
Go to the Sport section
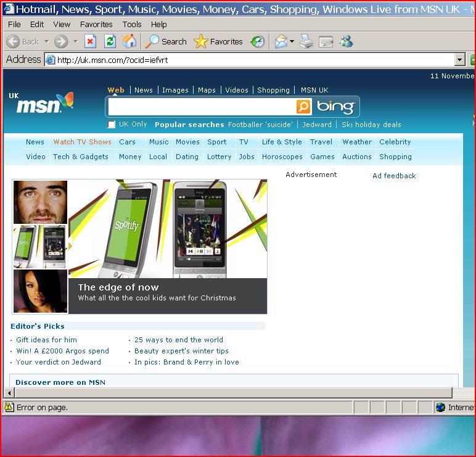tap(217, 142)
